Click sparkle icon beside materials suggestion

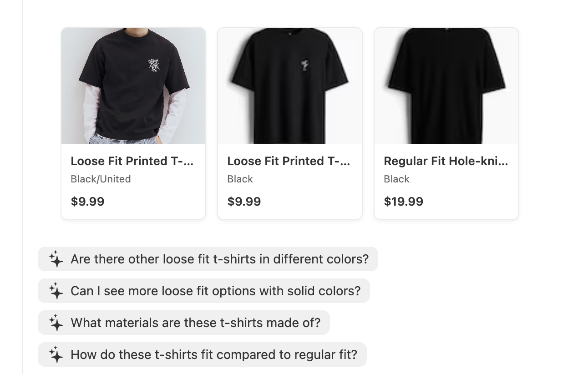(56, 323)
